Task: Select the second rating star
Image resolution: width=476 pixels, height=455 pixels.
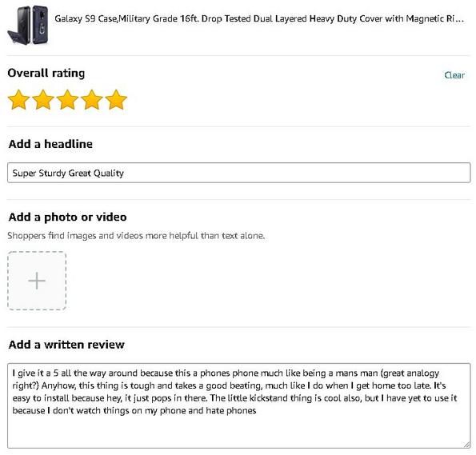Action: point(43,100)
